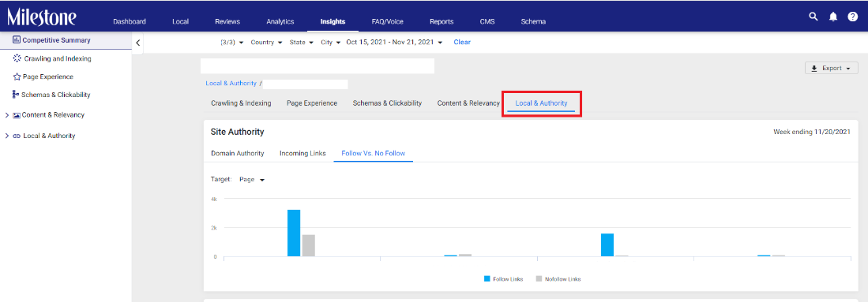This screenshot has width=868, height=302.
Task: Open Schema in top navigation
Action: [x=533, y=21]
